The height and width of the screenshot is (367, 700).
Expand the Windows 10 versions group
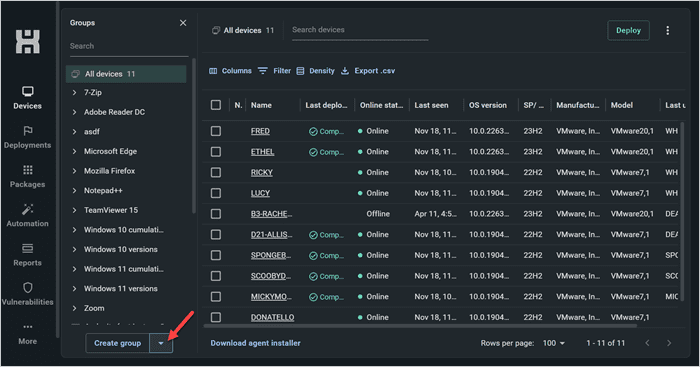(74, 250)
